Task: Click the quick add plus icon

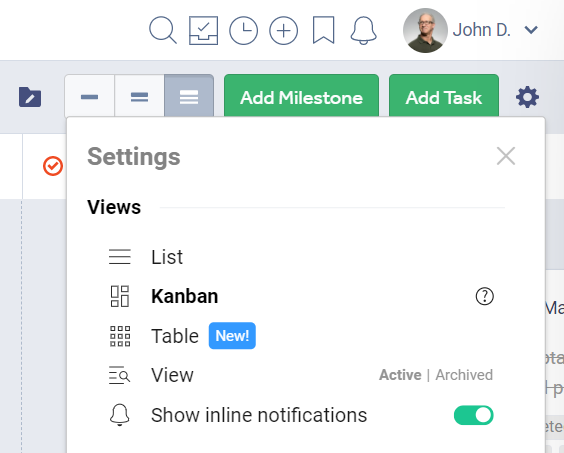Action: [283, 30]
